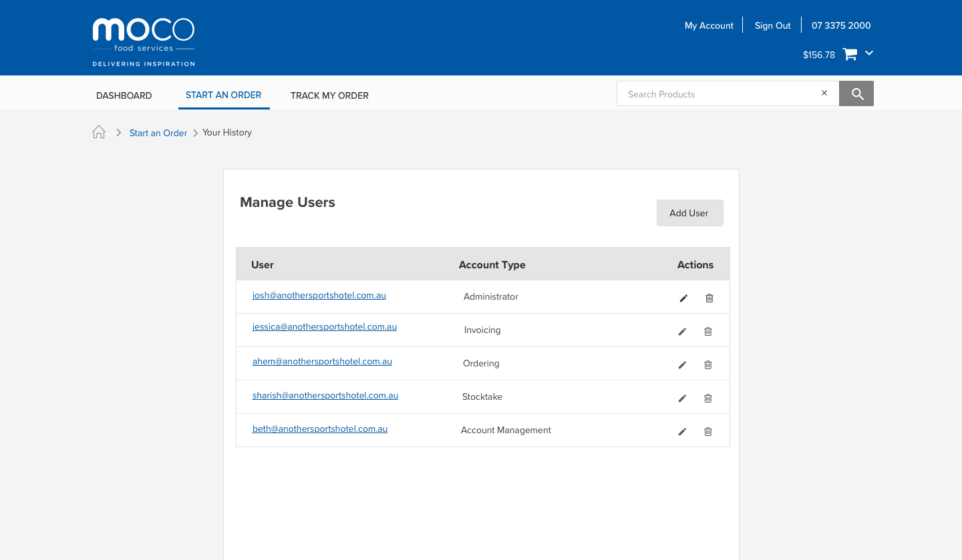962x560 pixels.
Task: Edit the beth@anothersportshotel.com.au user
Action: 683,431
